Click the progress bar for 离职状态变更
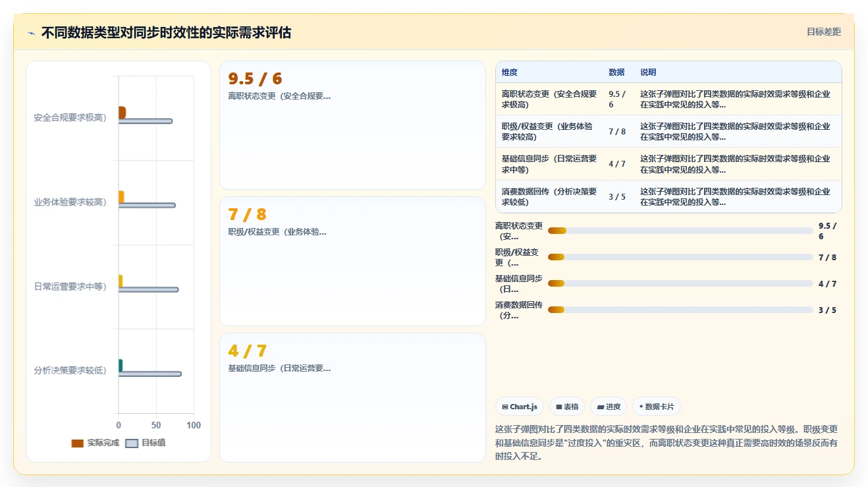The image size is (868, 487). point(680,231)
